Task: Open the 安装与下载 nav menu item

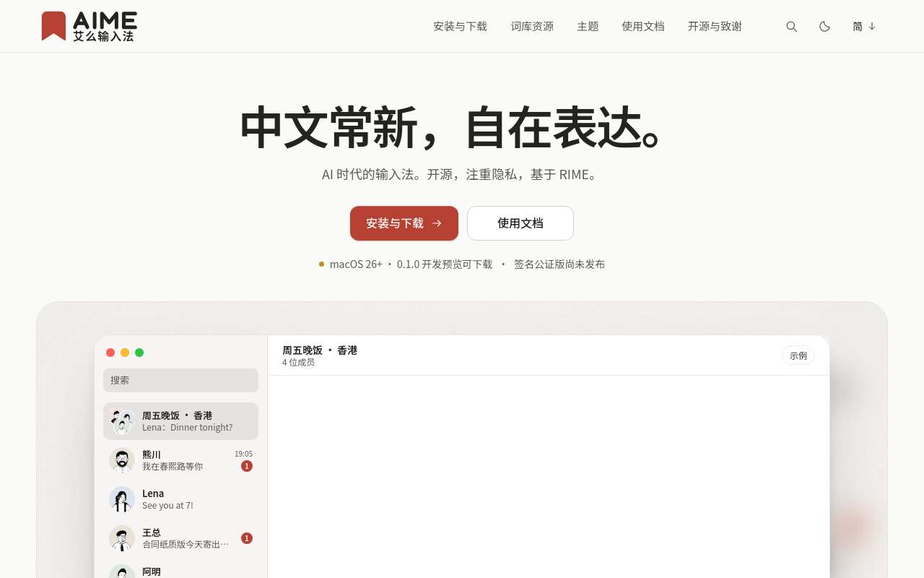Action: tap(460, 26)
